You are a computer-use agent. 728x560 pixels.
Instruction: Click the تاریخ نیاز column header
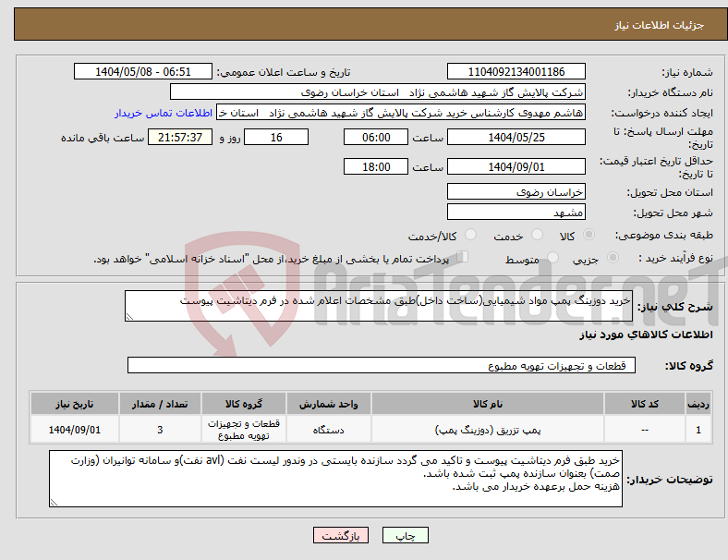point(74,404)
